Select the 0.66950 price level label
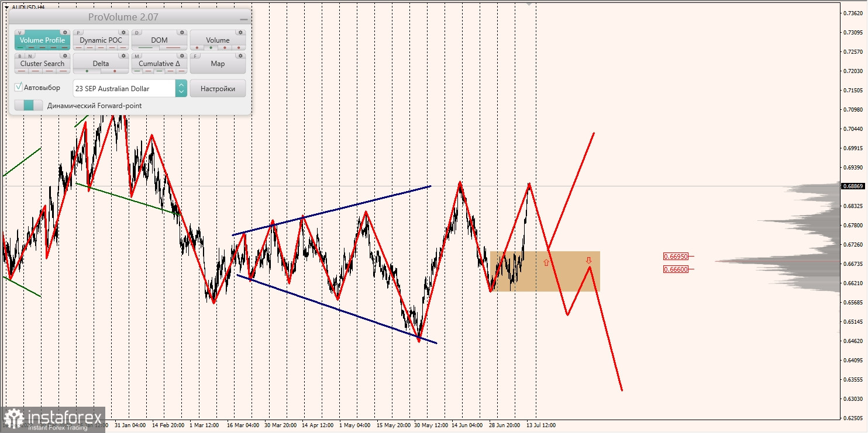Image resolution: width=868 pixels, height=433 pixels. [676, 256]
